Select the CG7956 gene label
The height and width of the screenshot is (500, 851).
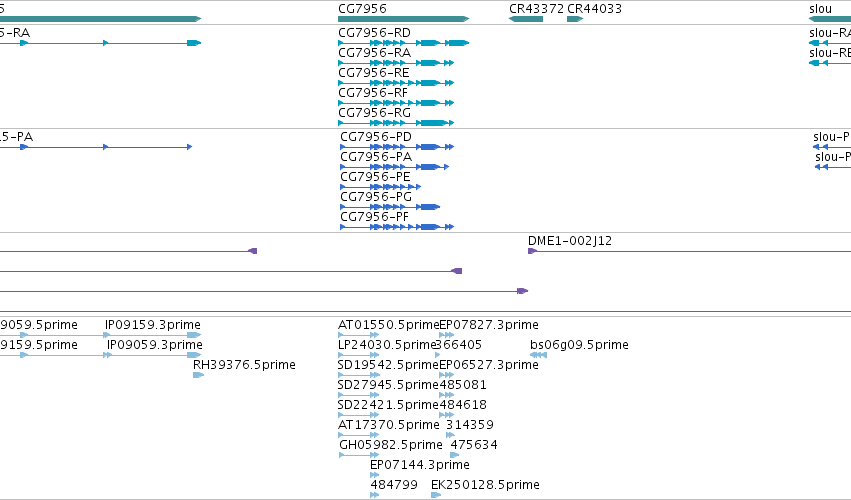pos(362,9)
